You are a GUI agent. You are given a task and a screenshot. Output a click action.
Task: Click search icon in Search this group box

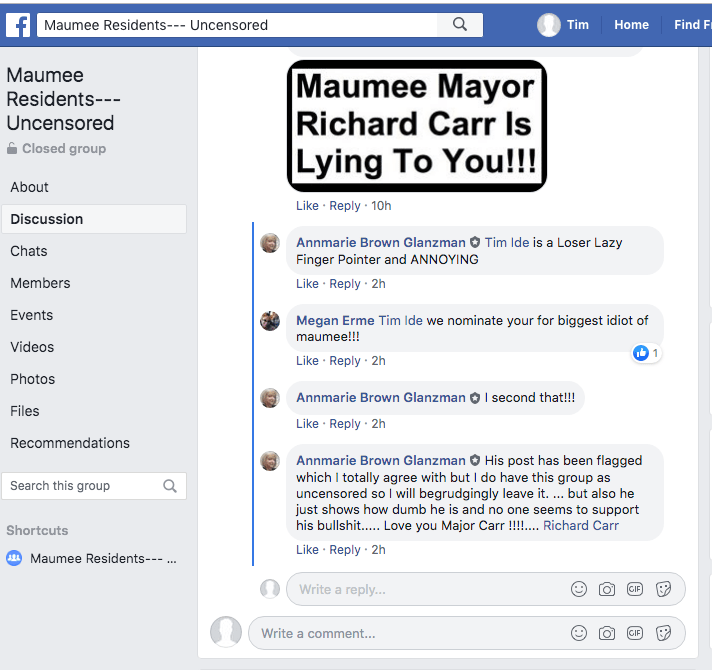pyautogui.click(x=170, y=486)
